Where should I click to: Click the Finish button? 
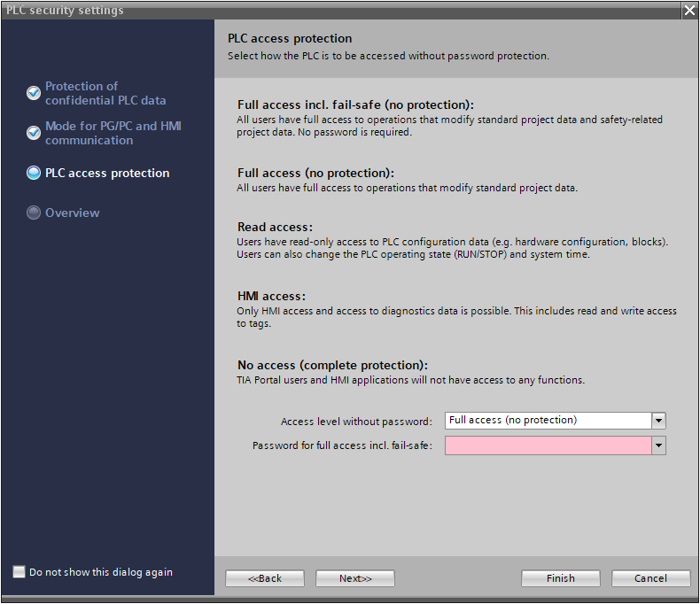(561, 578)
